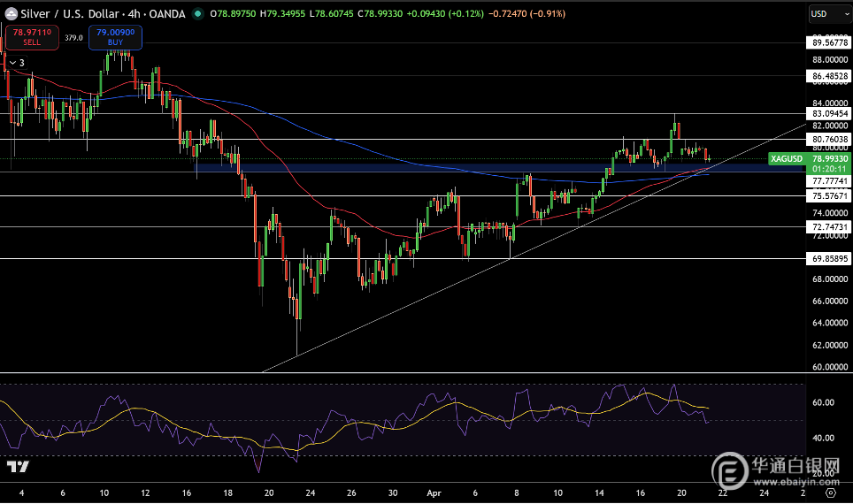Click the BUY button at 79.00900

[x=114, y=36]
